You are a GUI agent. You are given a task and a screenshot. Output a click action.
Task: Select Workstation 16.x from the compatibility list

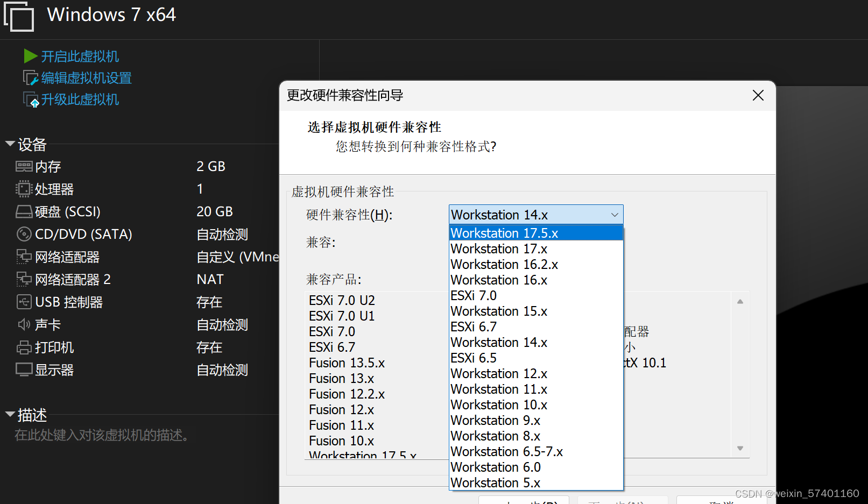[x=498, y=280]
